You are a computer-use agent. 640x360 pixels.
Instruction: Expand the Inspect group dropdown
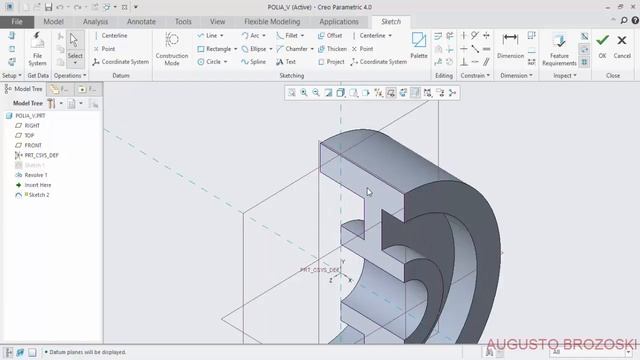pyautogui.click(x=565, y=76)
